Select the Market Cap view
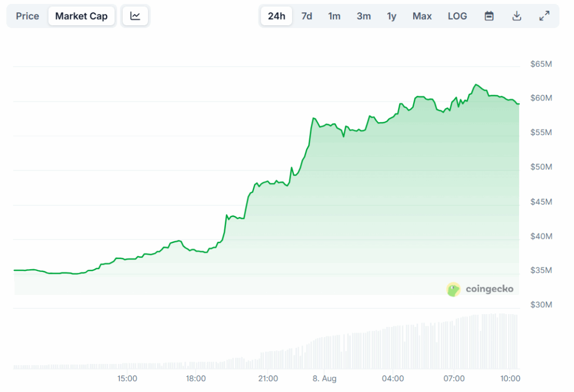574x392 pixels. coord(81,16)
